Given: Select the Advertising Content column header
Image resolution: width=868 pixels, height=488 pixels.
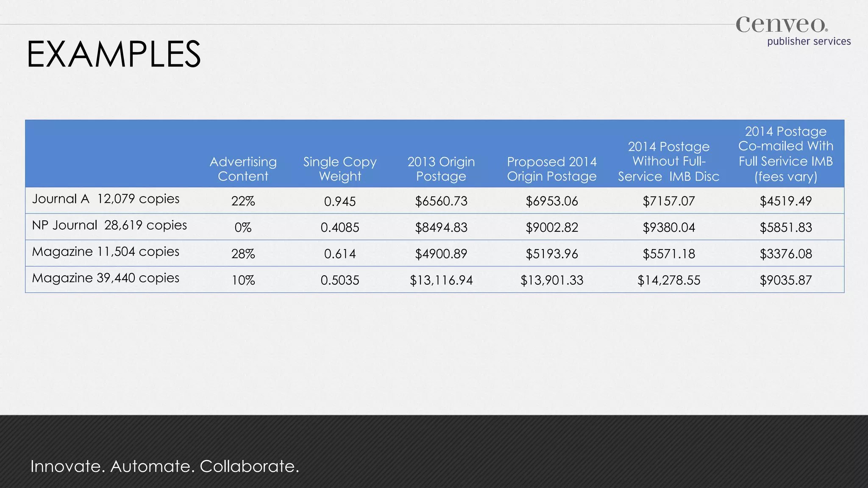Looking at the screenshot, I should [x=243, y=169].
